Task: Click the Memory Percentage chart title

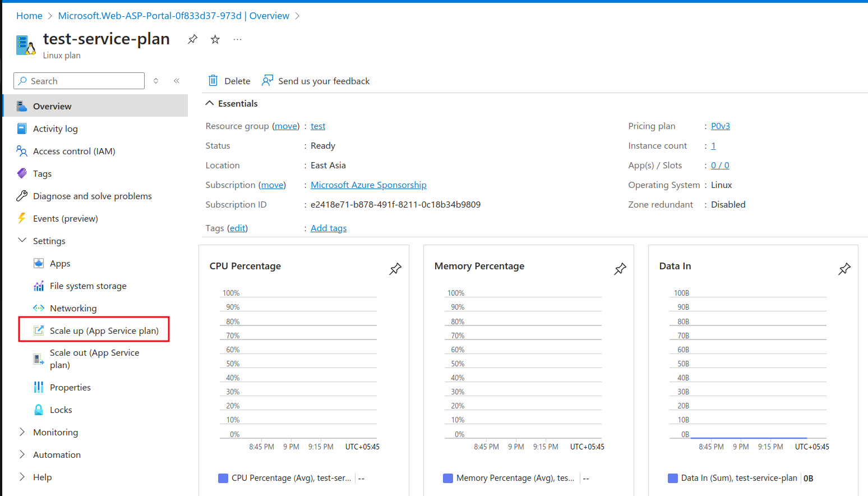Action: coord(479,266)
